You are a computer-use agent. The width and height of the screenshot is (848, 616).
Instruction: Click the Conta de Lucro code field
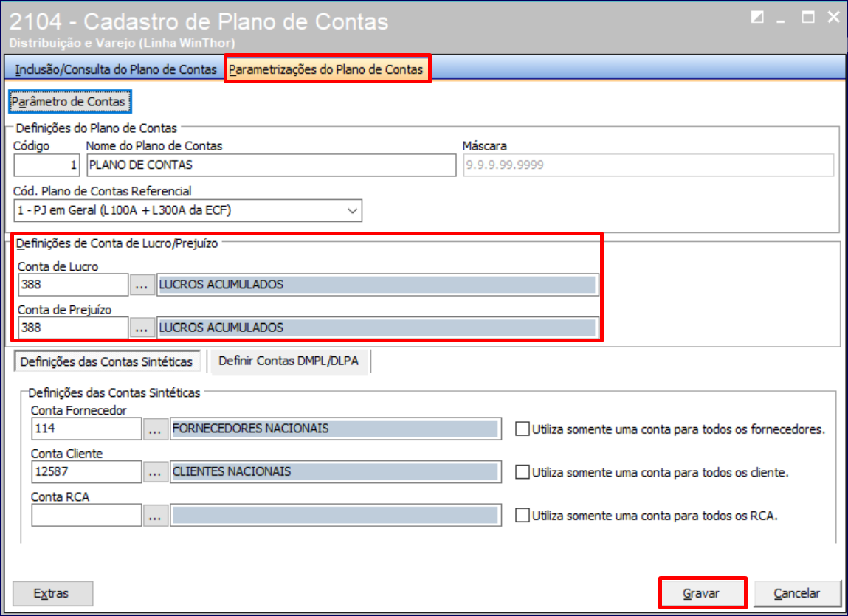[73, 285]
